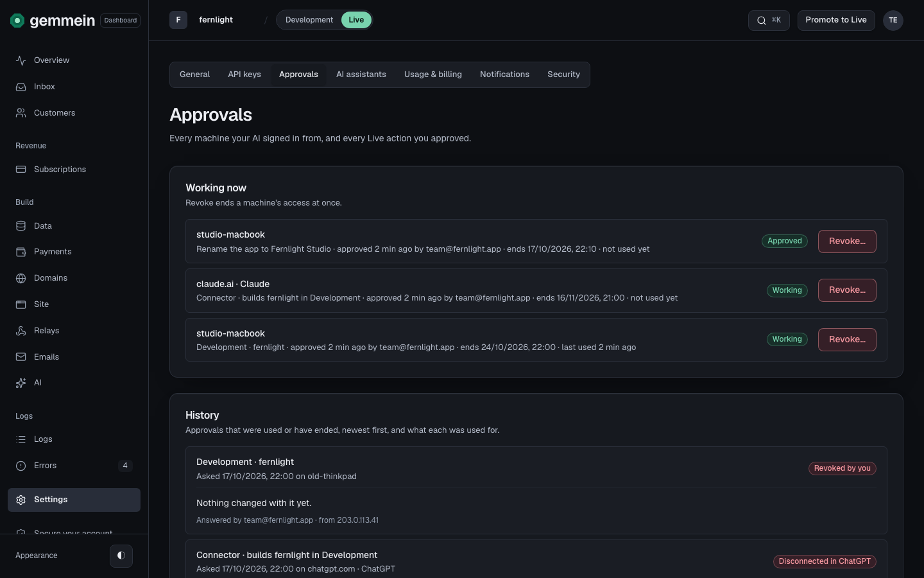
Task: Go to the Notifications tab
Action: coord(505,74)
